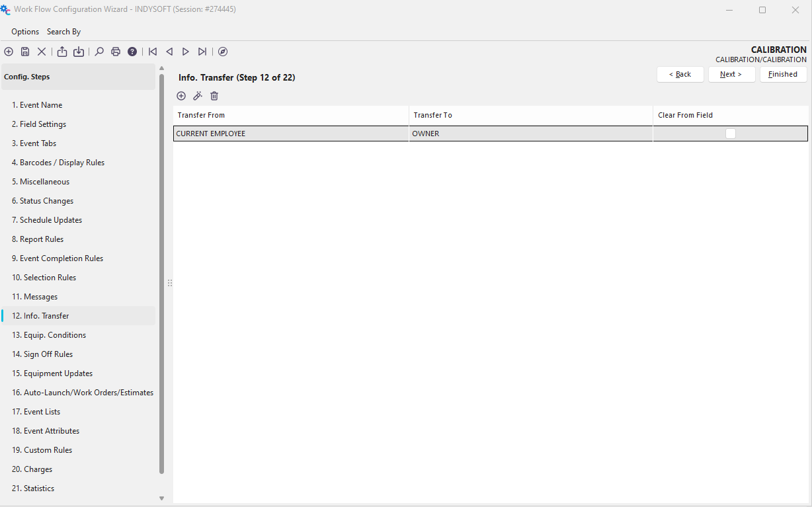Click the magic wand edit icon
This screenshot has height=507, width=812.
click(x=198, y=96)
